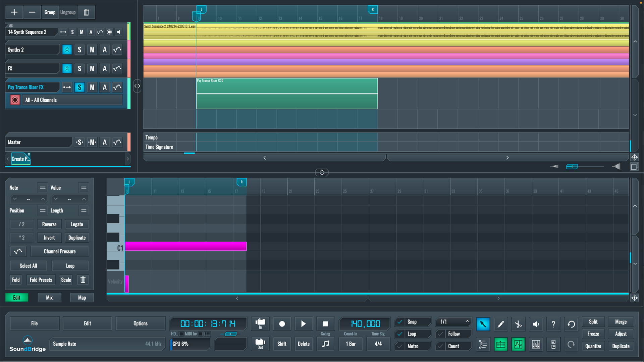Click the punch In icon
644x362 pixels.
[x=260, y=324]
